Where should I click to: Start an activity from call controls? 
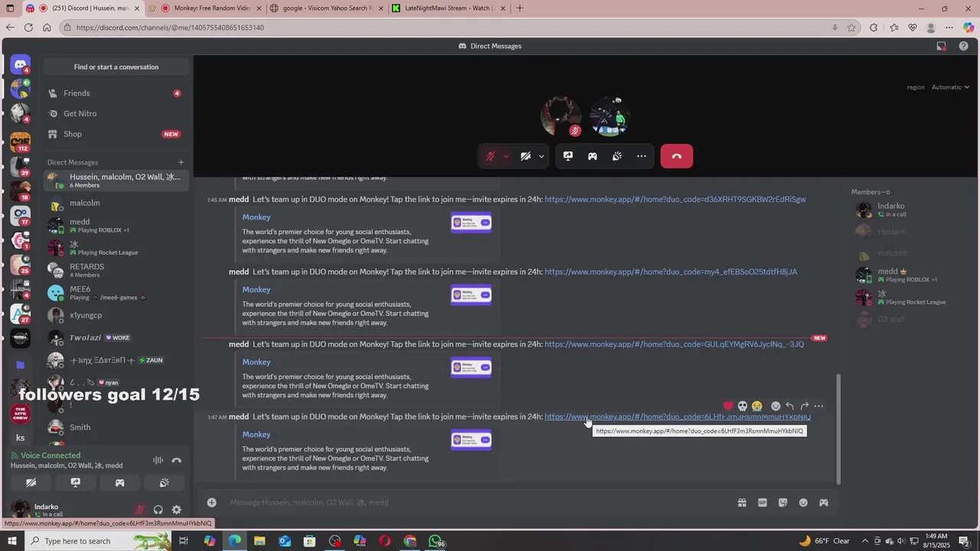click(593, 156)
